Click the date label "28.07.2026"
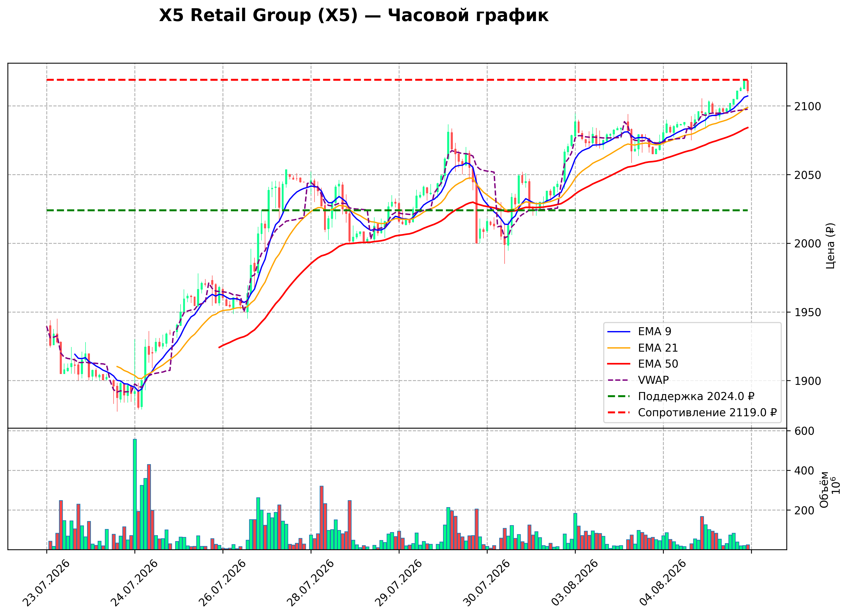This screenshot has height=616, width=850. (310, 583)
